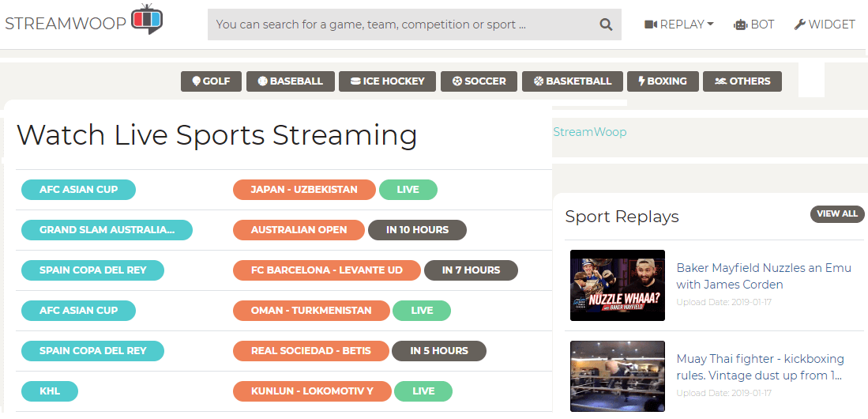Click the golf ball icon in Golf button

pos(196,81)
